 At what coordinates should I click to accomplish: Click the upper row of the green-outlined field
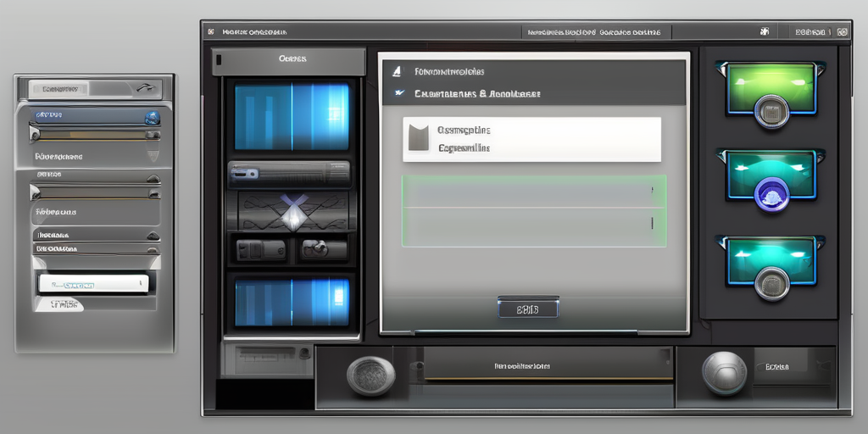click(x=534, y=192)
